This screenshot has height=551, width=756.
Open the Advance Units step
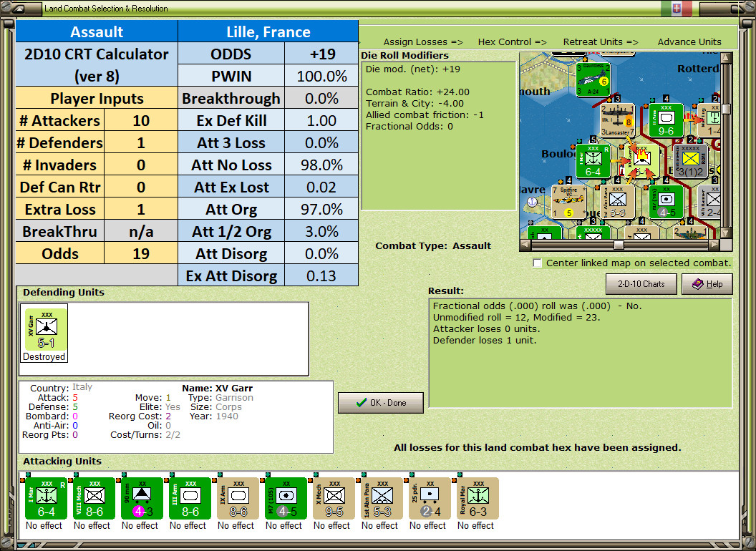[x=689, y=42]
